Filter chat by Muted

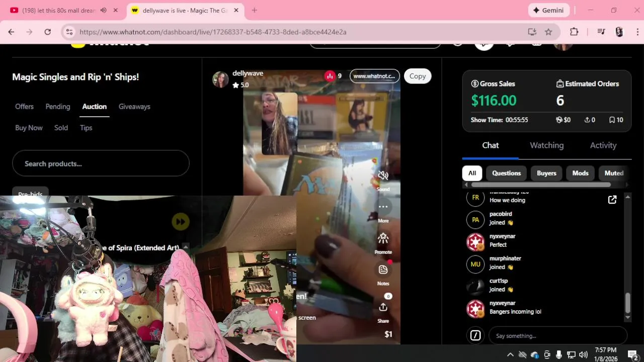tap(614, 173)
